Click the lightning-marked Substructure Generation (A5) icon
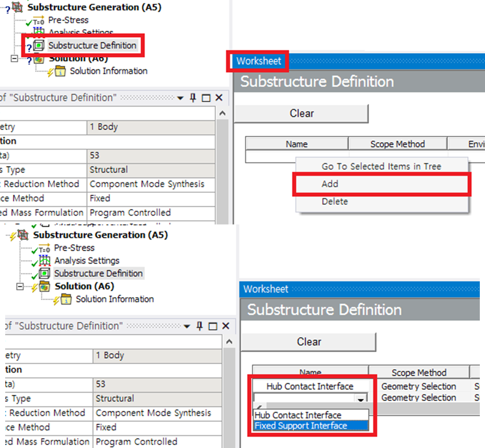 click(23, 236)
